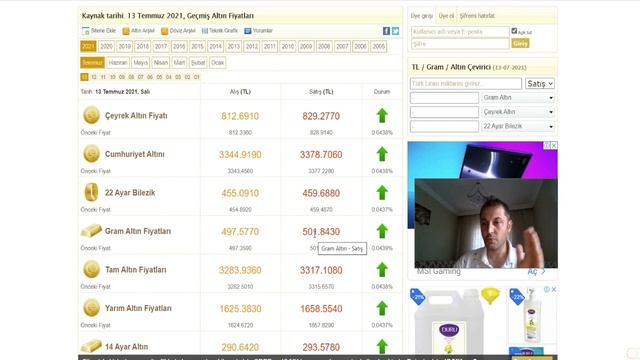Select Nisan month tab
640x360 pixels.
[160, 62]
